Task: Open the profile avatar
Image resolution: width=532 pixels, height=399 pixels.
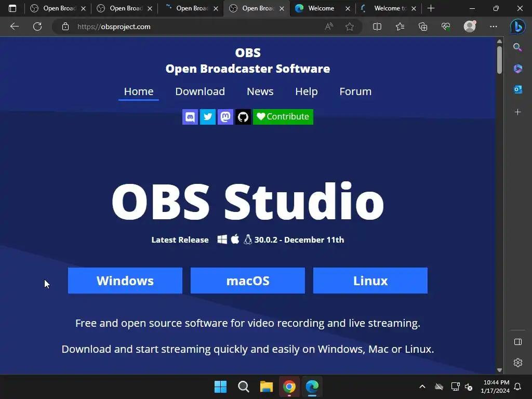Action: [470, 26]
